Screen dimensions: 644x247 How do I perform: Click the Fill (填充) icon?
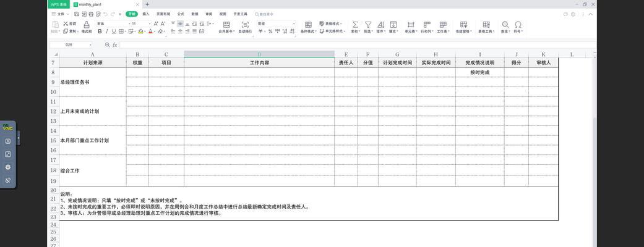click(x=393, y=25)
